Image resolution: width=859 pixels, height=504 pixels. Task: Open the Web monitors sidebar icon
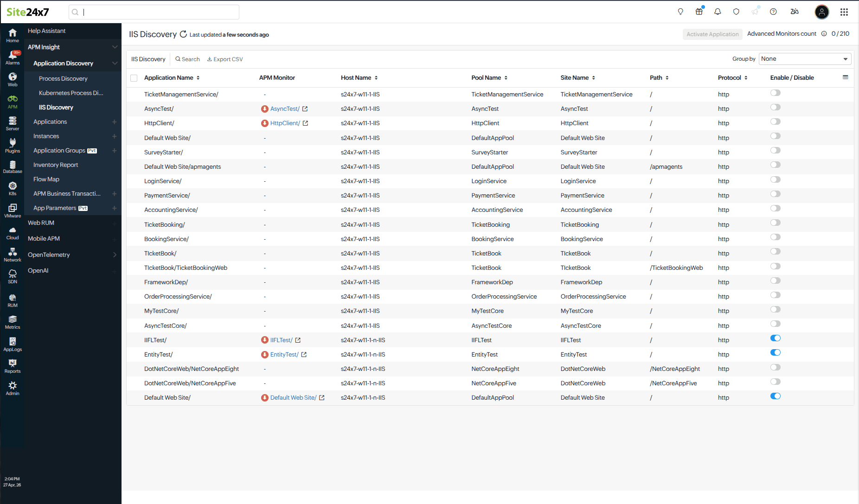click(x=13, y=79)
